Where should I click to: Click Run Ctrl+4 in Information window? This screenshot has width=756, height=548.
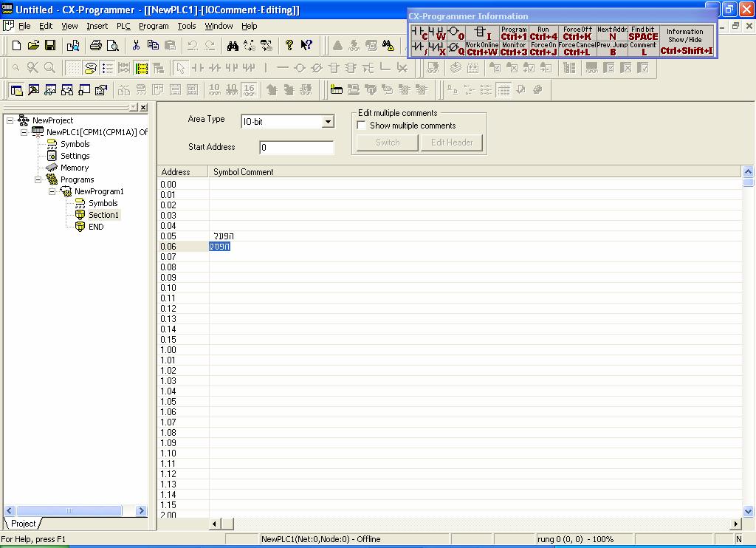click(543, 32)
